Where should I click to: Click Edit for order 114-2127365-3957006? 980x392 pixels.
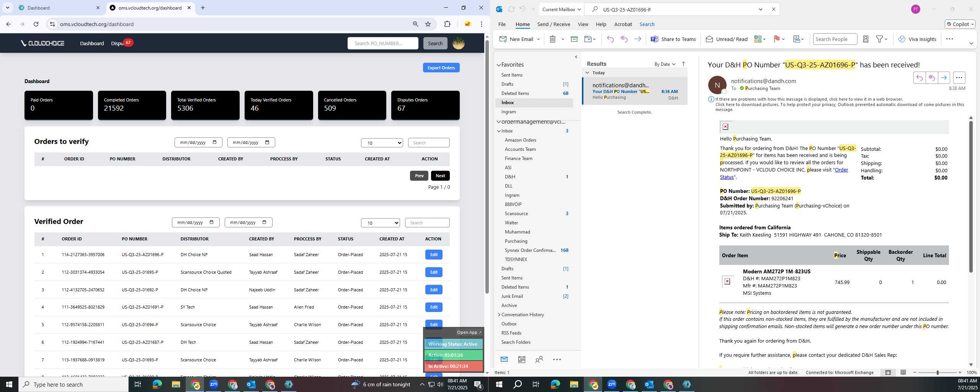[x=434, y=255]
